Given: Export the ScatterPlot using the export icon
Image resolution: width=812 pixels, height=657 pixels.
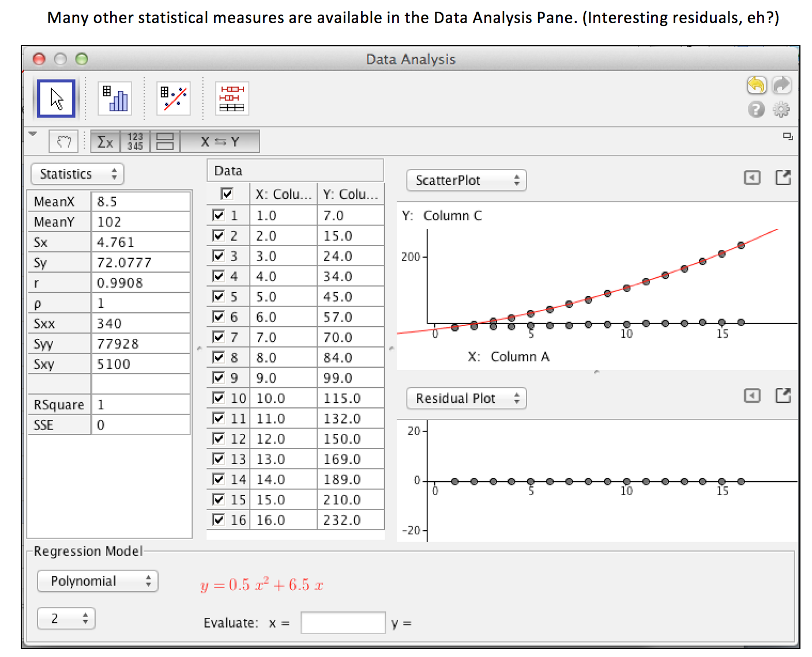Looking at the screenshot, I should click(783, 178).
